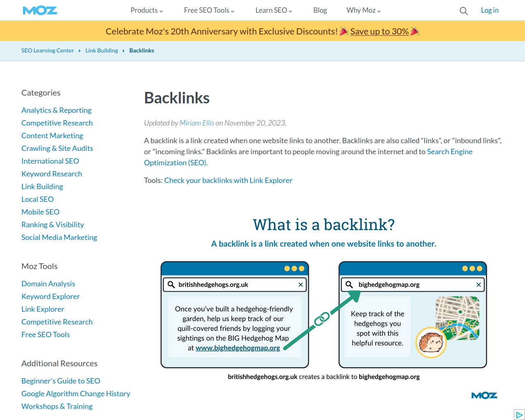Click Check your backlinks with Link Explorer

(228, 180)
